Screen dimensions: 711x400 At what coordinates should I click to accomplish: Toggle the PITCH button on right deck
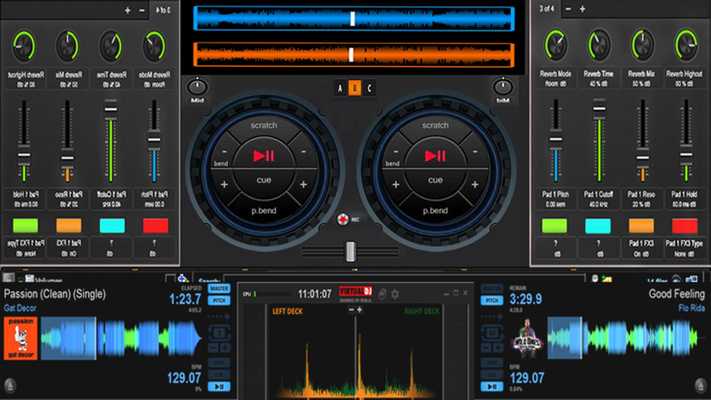click(492, 300)
